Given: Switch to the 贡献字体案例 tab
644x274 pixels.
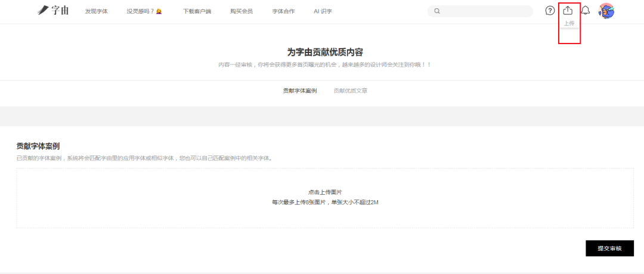Looking at the screenshot, I should point(299,91).
